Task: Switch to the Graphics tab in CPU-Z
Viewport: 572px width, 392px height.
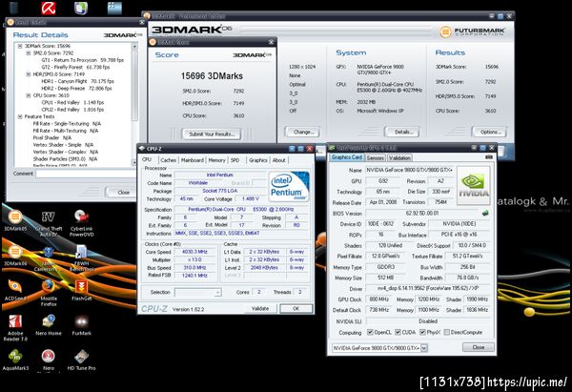Action: (258, 160)
